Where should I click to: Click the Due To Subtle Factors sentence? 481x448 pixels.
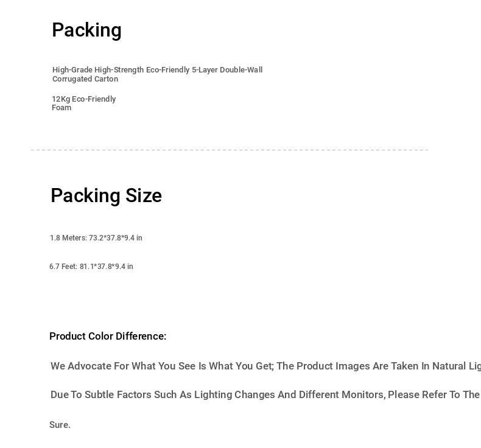pos(265,394)
